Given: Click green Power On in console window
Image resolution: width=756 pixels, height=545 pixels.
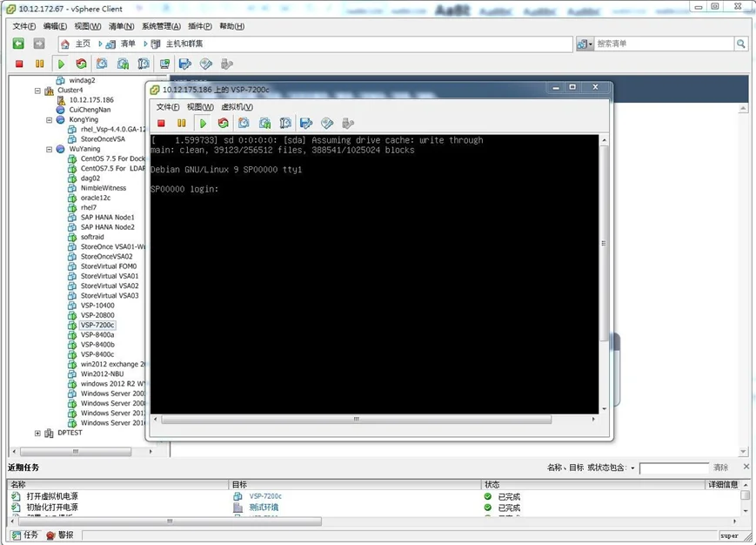Looking at the screenshot, I should coord(203,124).
